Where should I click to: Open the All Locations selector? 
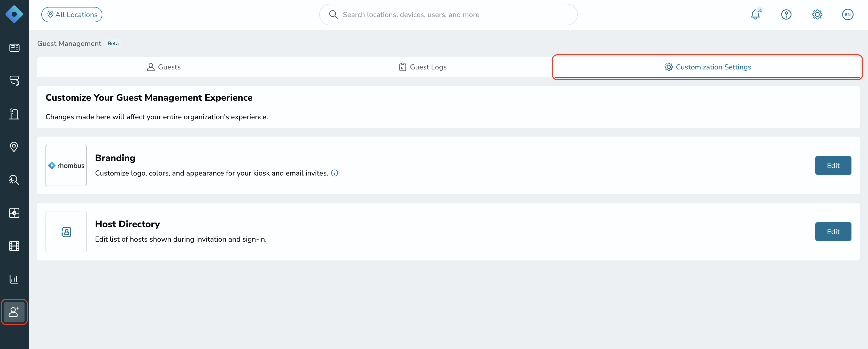(x=72, y=14)
